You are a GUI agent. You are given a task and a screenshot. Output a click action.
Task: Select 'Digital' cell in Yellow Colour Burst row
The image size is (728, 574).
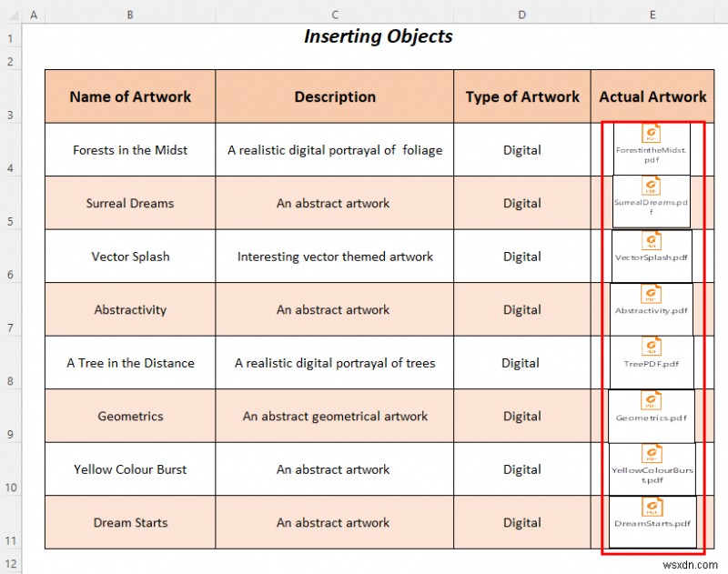click(521, 469)
